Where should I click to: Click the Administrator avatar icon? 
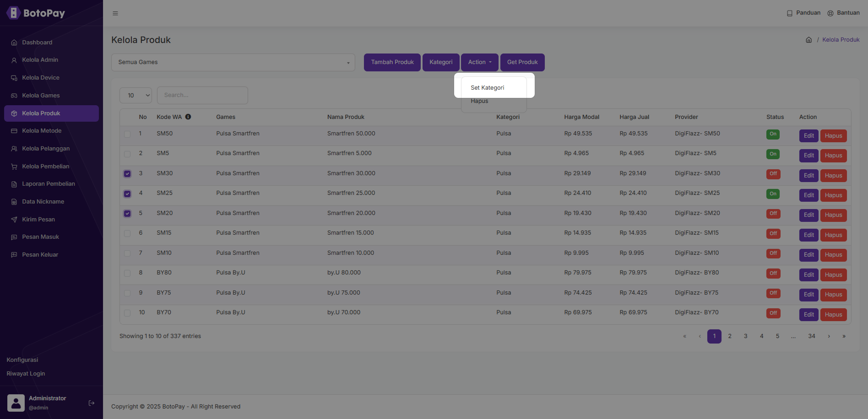[16, 403]
